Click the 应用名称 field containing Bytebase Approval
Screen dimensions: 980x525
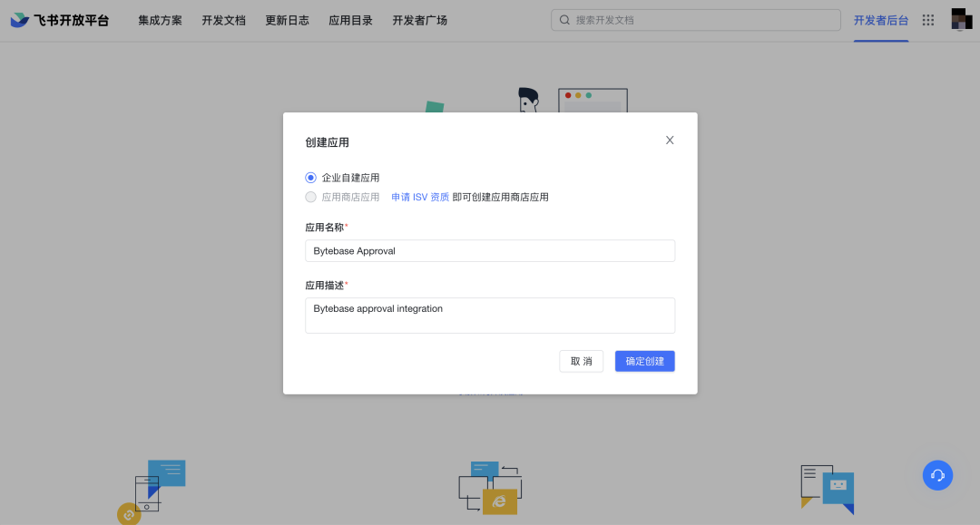490,251
